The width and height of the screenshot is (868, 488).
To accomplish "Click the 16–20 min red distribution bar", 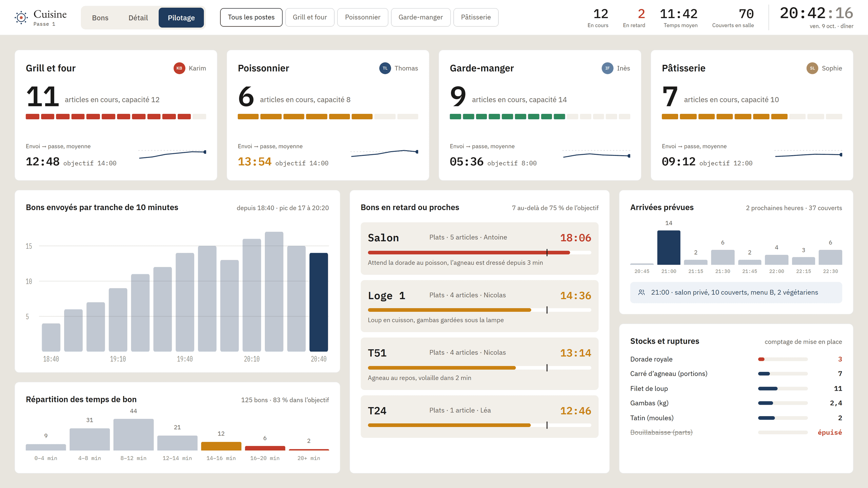I will coord(265,448).
